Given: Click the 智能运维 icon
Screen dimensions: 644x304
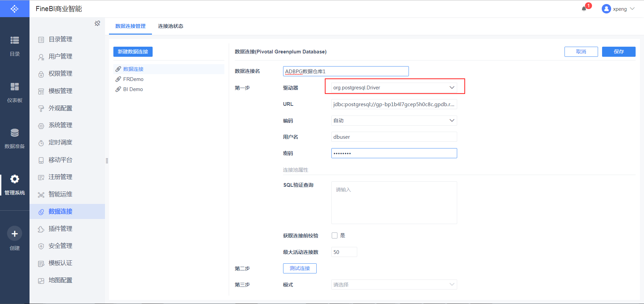Looking at the screenshot, I should click(x=41, y=195).
